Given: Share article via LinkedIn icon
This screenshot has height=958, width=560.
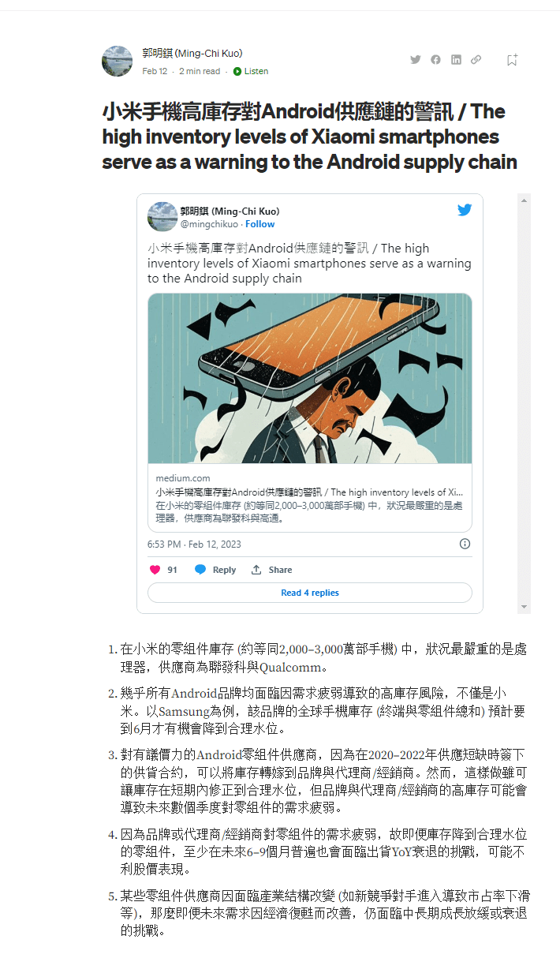Looking at the screenshot, I should point(456,59).
